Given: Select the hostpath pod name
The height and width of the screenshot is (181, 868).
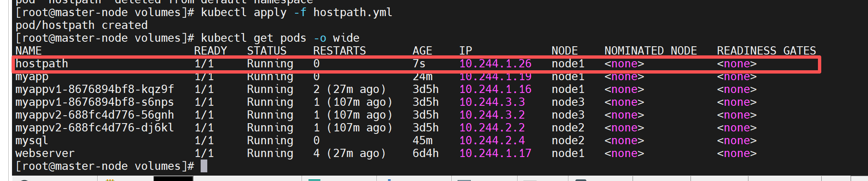Looking at the screenshot, I should pyautogui.click(x=42, y=64).
